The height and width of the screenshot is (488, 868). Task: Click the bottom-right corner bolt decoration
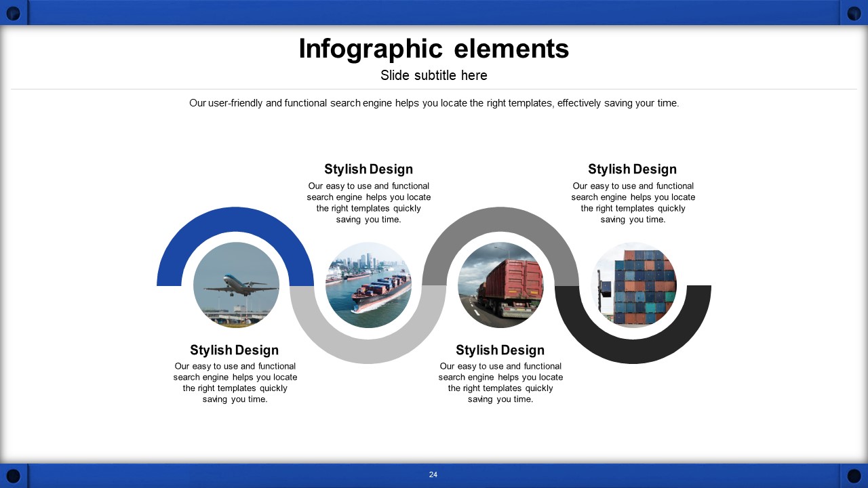pos(854,476)
